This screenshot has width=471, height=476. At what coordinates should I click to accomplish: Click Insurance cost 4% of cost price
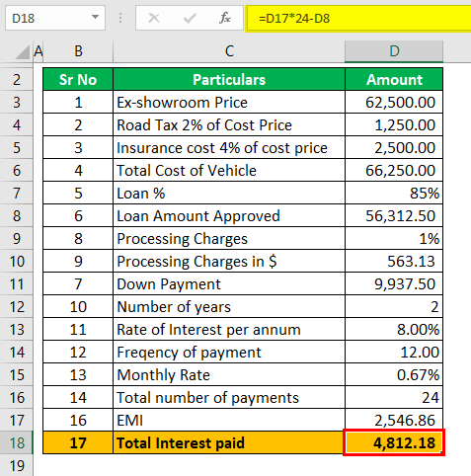[x=229, y=148]
